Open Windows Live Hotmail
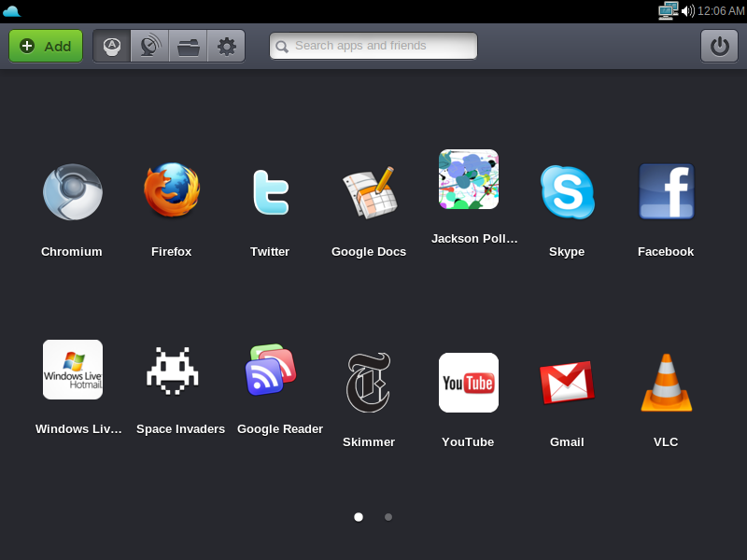The image size is (747, 560). [x=73, y=370]
